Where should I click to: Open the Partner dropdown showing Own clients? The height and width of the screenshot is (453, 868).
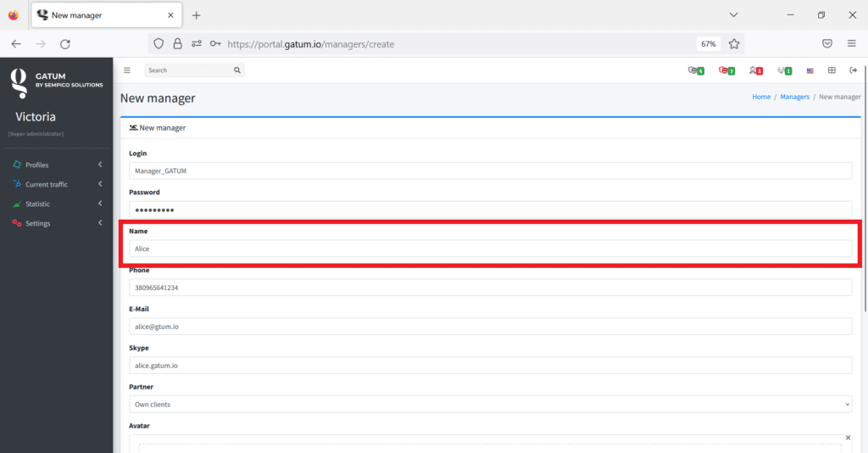[490, 405]
